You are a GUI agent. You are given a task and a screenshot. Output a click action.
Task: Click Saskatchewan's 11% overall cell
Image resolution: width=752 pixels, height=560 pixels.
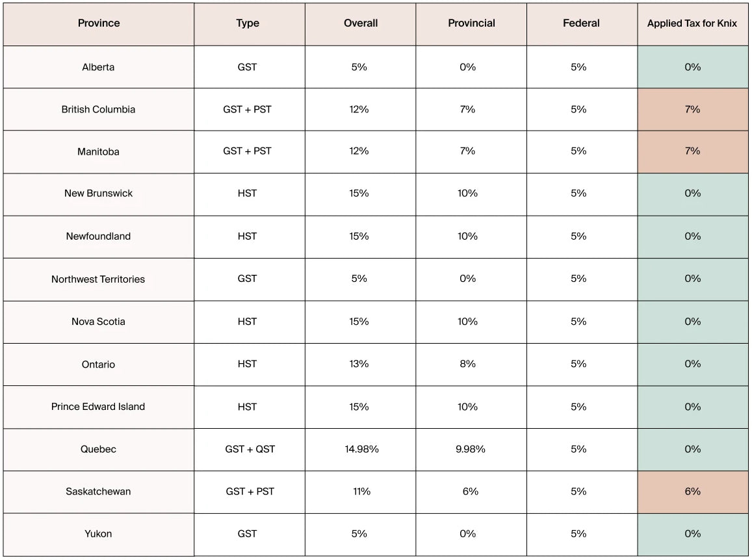tap(361, 491)
